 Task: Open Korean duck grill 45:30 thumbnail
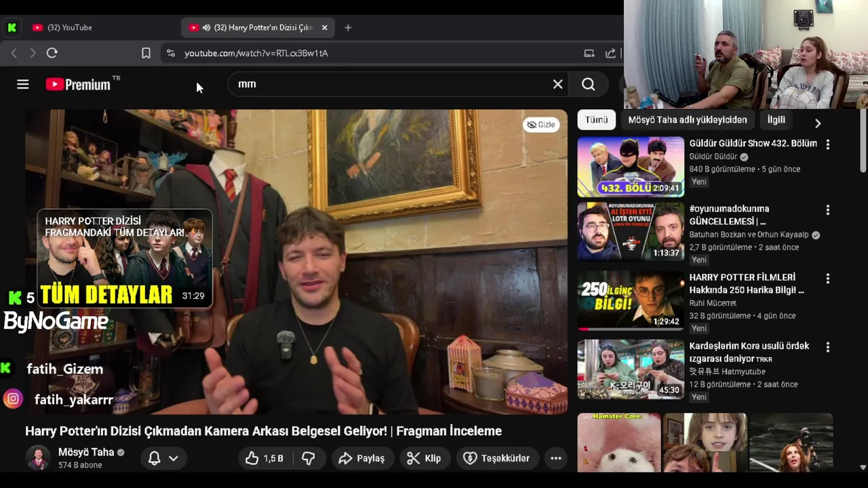pyautogui.click(x=631, y=369)
